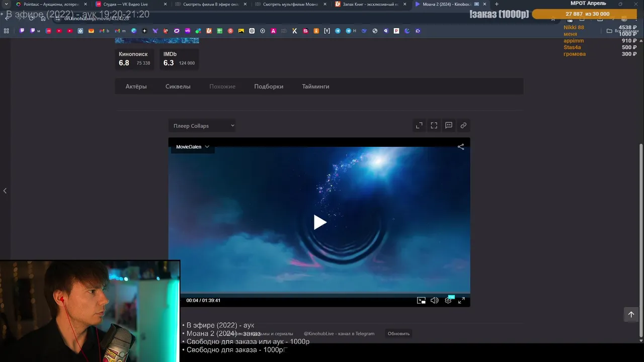Screen dimensions: 644x362
Task: Copy the movie link with the chain icon
Action: [463, 126]
